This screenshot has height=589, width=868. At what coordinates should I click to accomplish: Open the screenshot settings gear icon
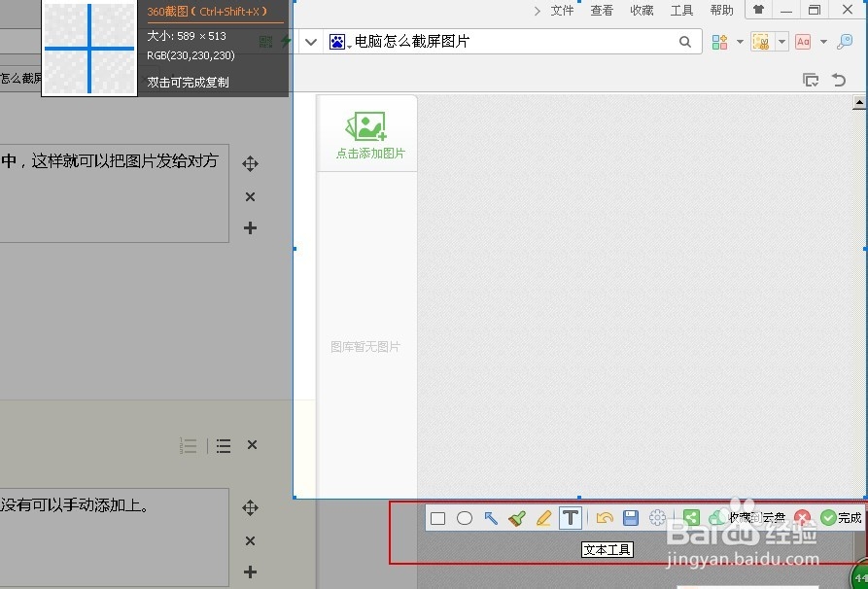click(657, 518)
